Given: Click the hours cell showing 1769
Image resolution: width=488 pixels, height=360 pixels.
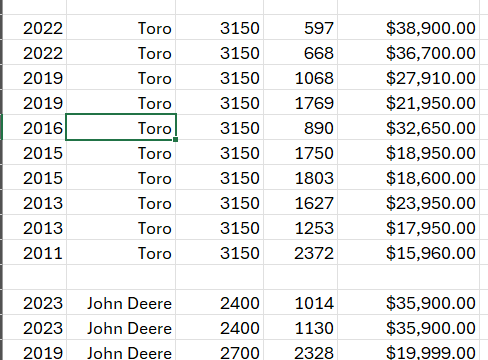Looking at the screenshot, I should pos(300,102).
